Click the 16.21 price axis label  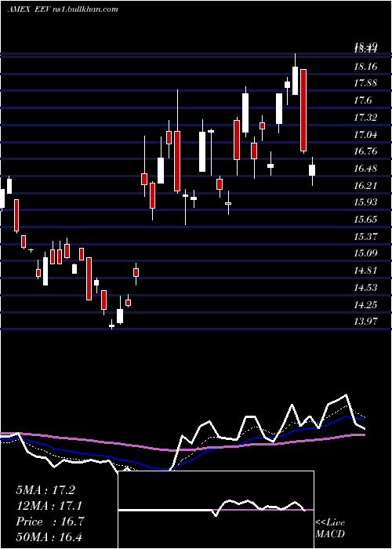366,186
